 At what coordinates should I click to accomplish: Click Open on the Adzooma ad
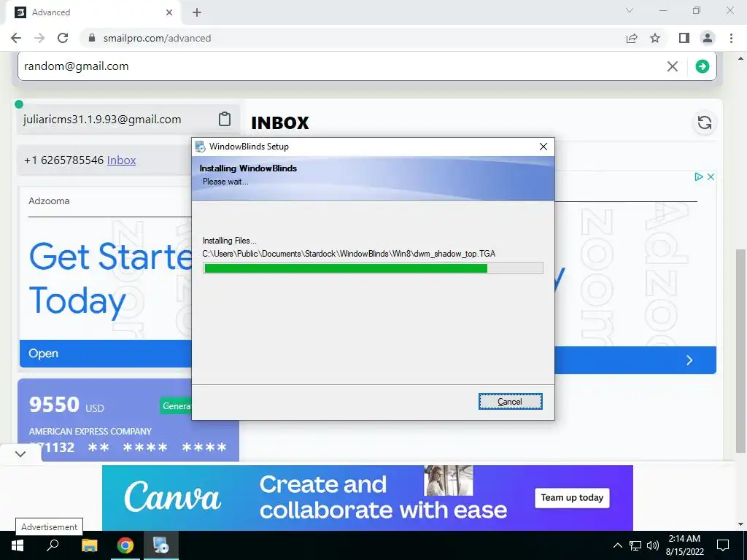(x=43, y=354)
